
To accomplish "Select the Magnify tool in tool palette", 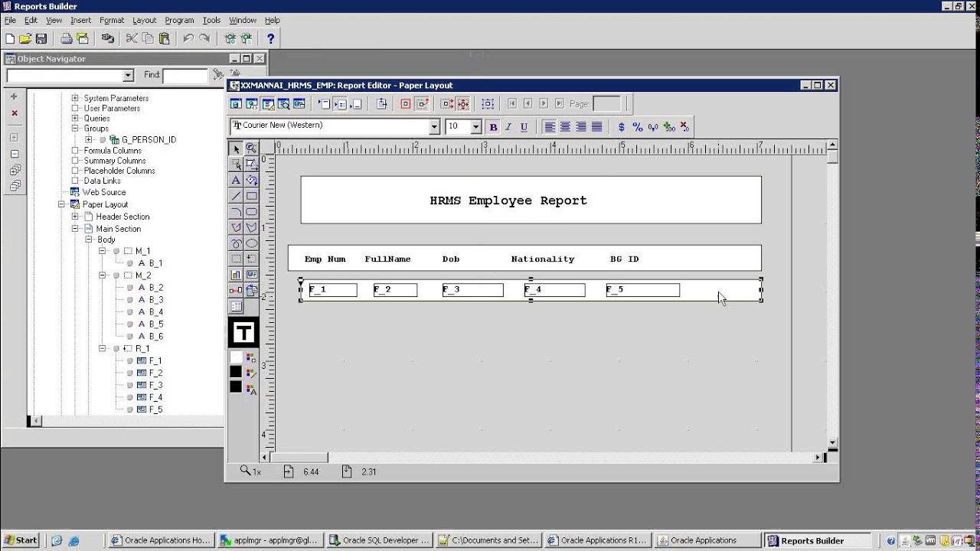I will (251, 148).
